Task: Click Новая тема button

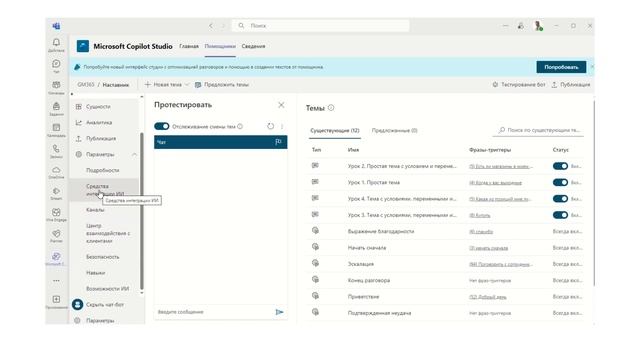Action: [x=163, y=84]
